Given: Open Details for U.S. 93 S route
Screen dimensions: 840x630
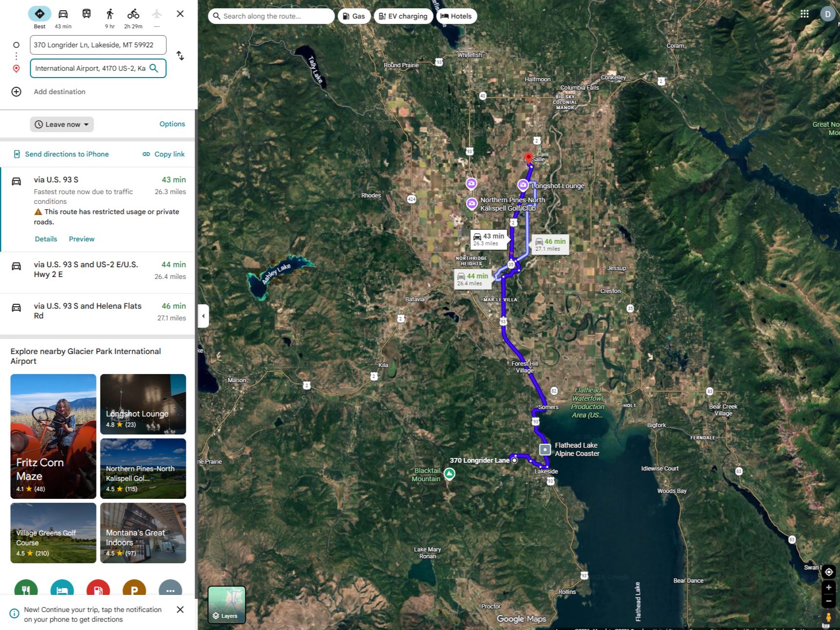Looking at the screenshot, I should coord(46,239).
